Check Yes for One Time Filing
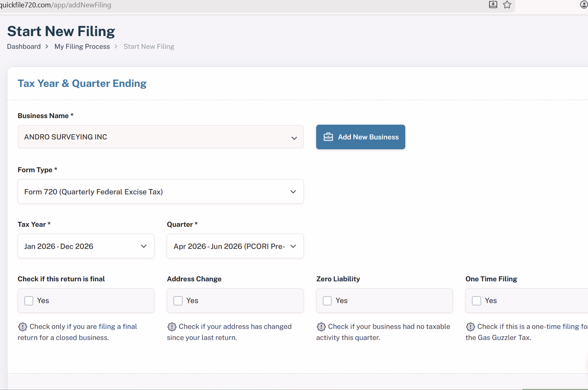Image resolution: width=588 pixels, height=390 pixels. click(x=476, y=301)
